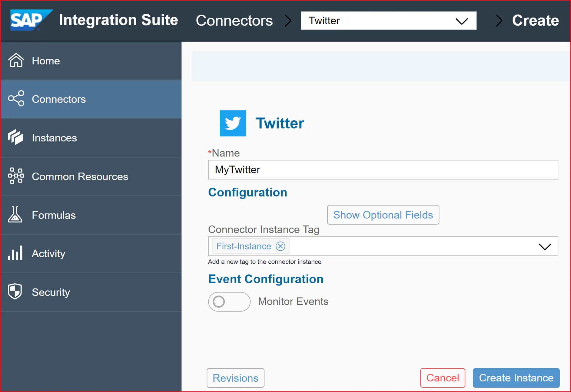Click inside the Name field showing MyTwitter

pyautogui.click(x=383, y=170)
